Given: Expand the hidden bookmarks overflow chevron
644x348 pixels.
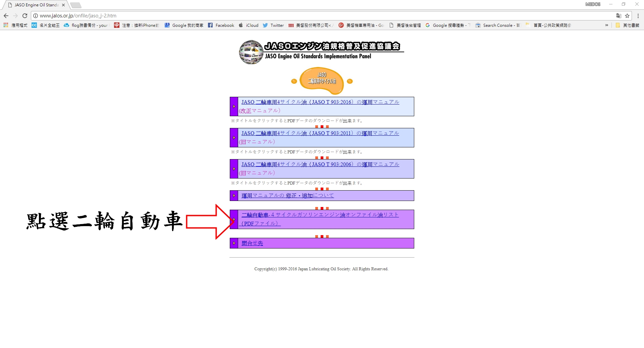Looking at the screenshot, I should 606,25.
